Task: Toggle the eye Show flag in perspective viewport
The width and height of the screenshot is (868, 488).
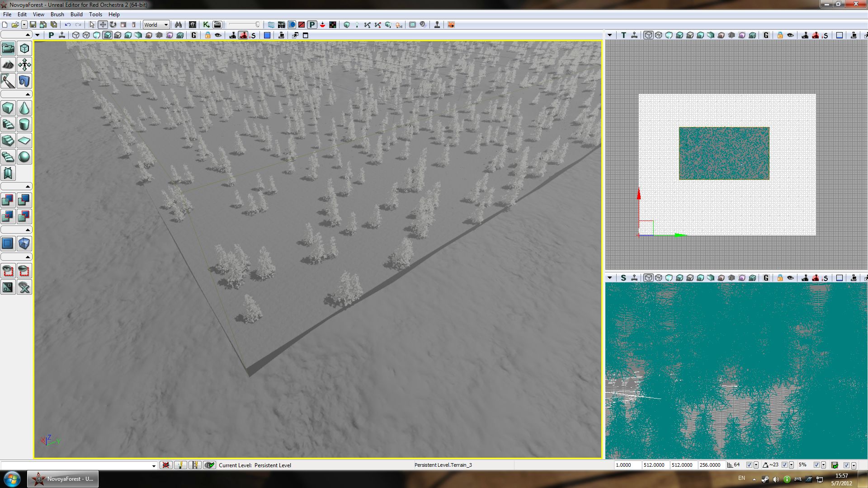Action: [218, 35]
